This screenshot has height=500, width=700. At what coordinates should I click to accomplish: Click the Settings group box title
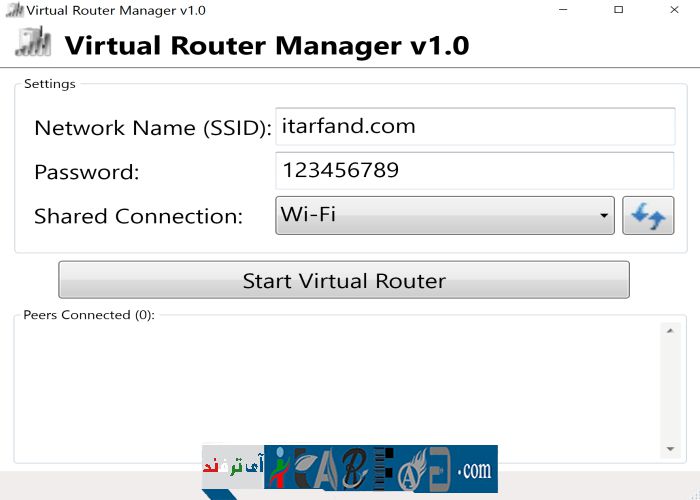point(49,84)
